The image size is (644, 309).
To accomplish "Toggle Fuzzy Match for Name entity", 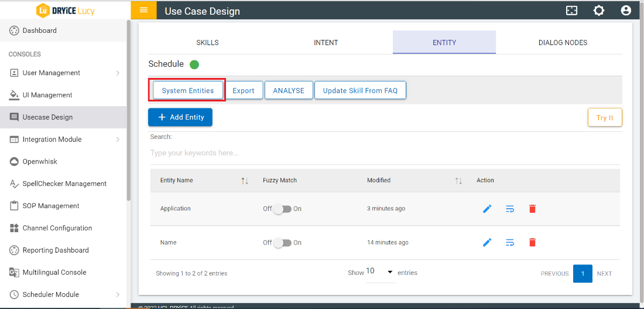I will coord(282,243).
